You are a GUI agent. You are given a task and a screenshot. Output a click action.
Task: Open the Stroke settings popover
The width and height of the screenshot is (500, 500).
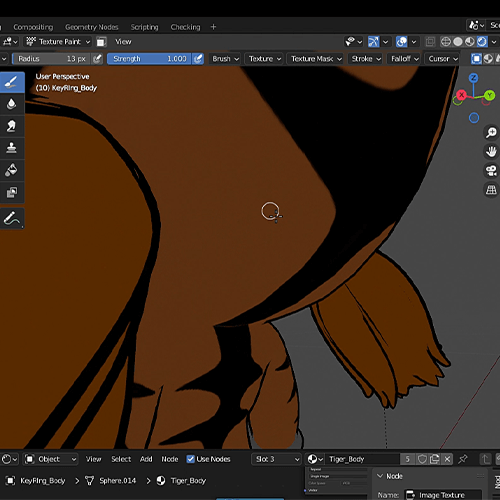[x=366, y=59]
